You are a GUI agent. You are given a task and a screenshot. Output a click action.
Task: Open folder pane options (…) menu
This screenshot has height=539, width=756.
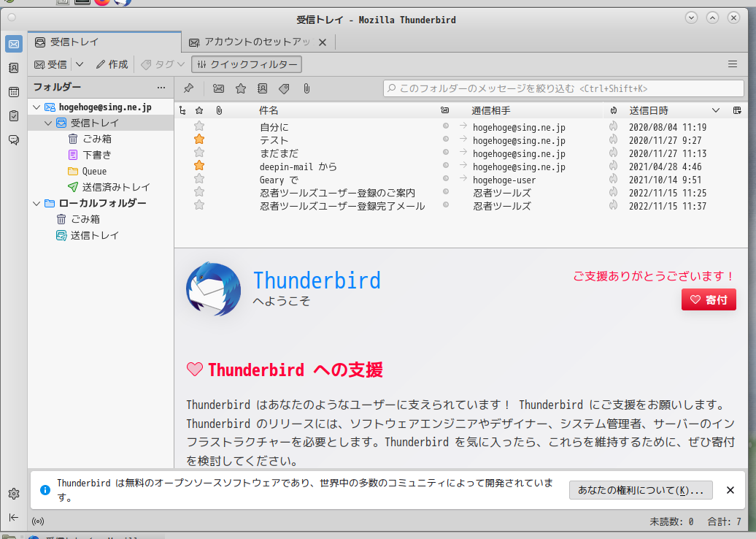click(x=161, y=88)
